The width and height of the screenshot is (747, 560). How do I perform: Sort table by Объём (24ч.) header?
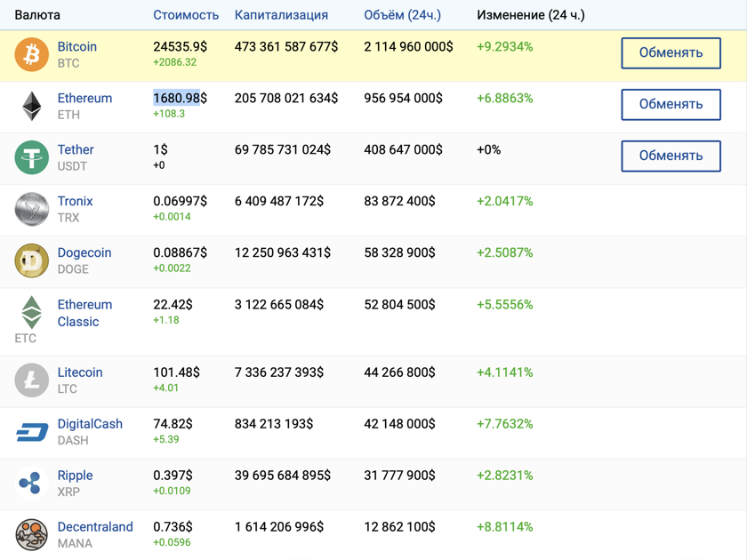pos(403,15)
